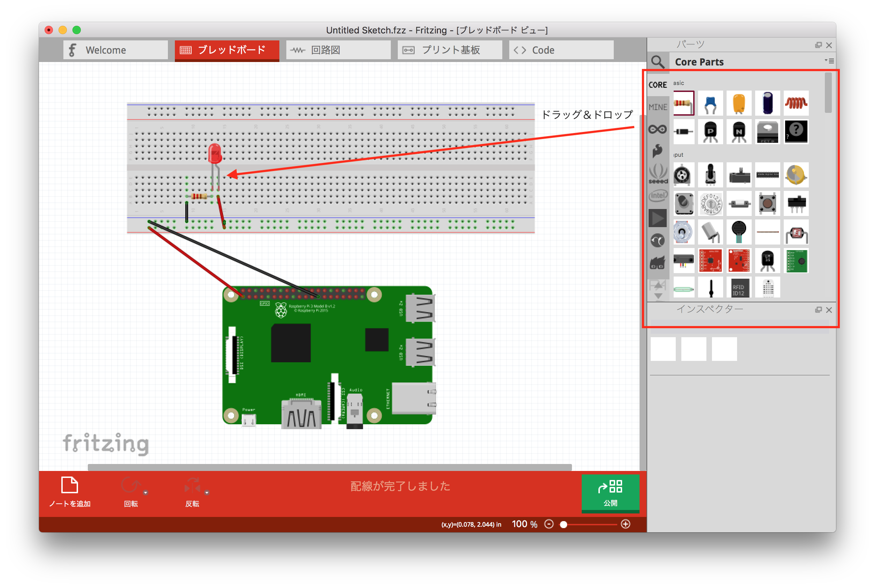Switch to the MINE parts bin
Screen dimensions: 875x588
[658, 107]
